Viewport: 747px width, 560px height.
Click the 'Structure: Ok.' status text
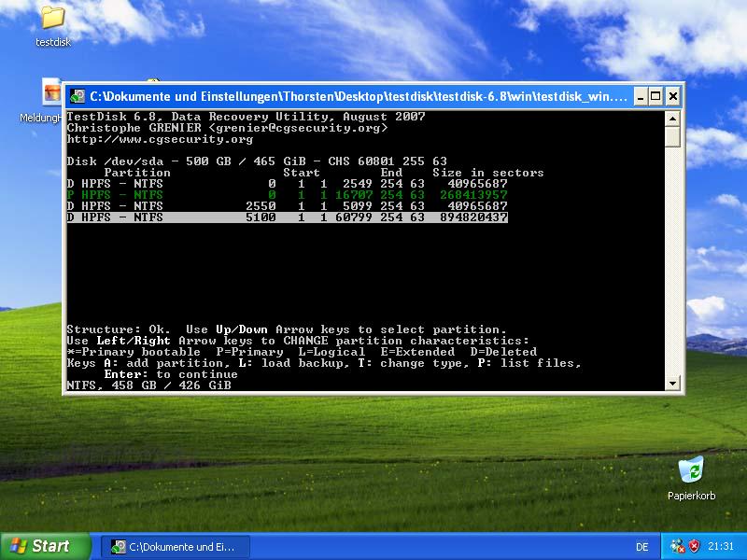(x=119, y=329)
